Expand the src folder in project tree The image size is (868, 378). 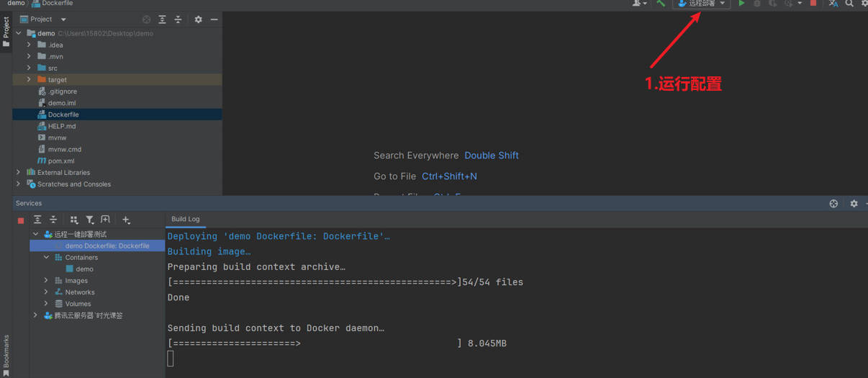29,68
